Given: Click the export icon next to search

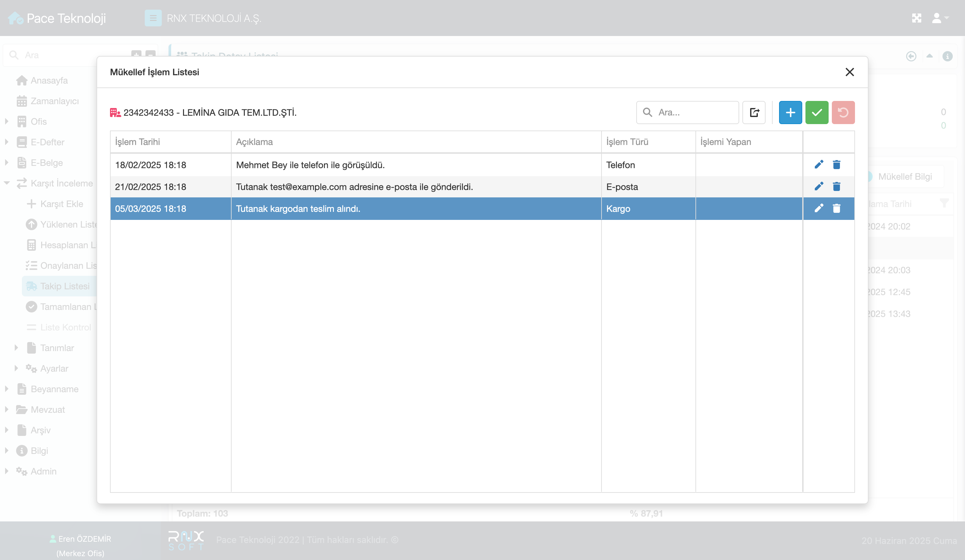Looking at the screenshot, I should click(754, 112).
